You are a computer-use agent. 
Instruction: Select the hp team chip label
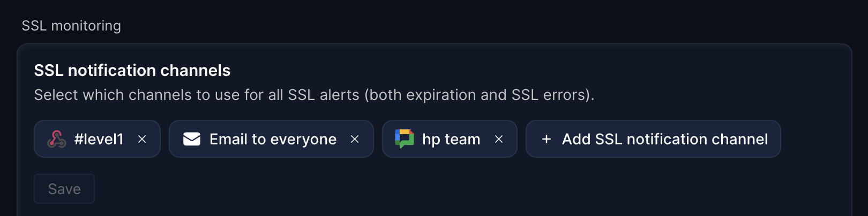click(x=451, y=139)
